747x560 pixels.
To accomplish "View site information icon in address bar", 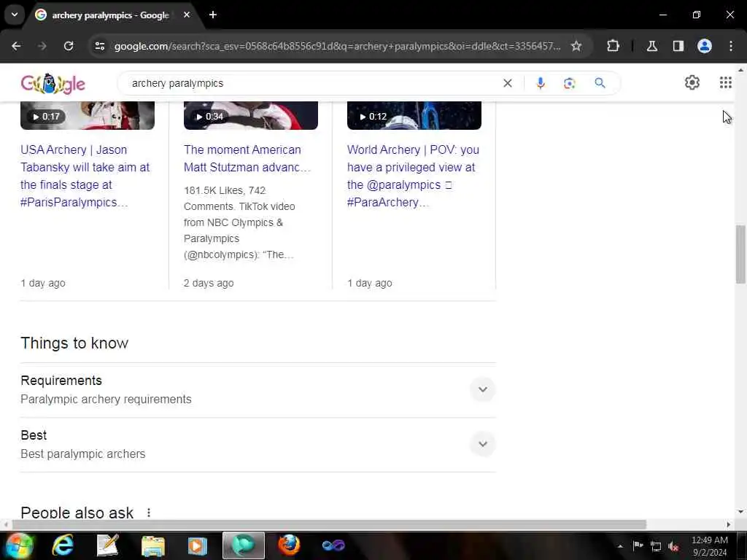I will pyautogui.click(x=99, y=46).
